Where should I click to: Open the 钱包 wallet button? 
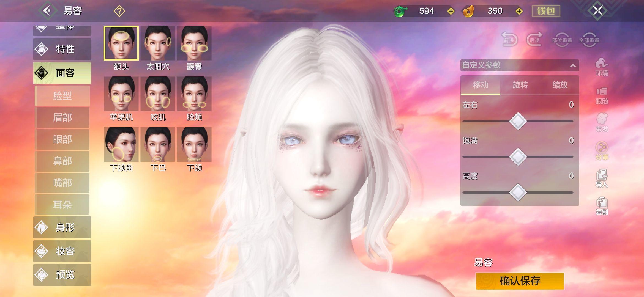click(546, 11)
